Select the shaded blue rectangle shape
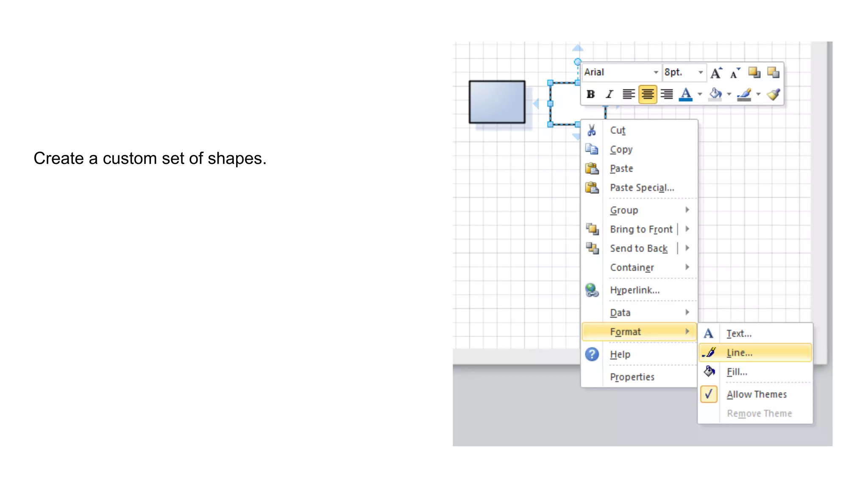Viewport: 868px width, 488px height. tap(497, 102)
